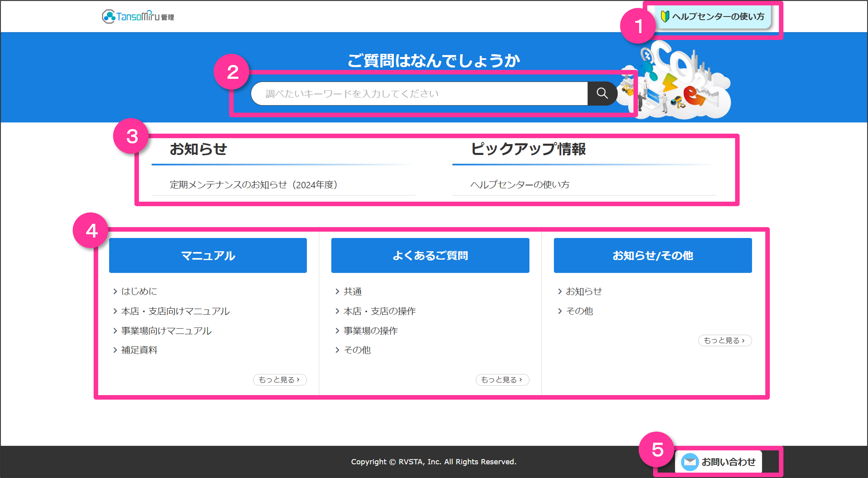Open the マニュアル category header
Screen dimensions: 868x478
[208, 256]
